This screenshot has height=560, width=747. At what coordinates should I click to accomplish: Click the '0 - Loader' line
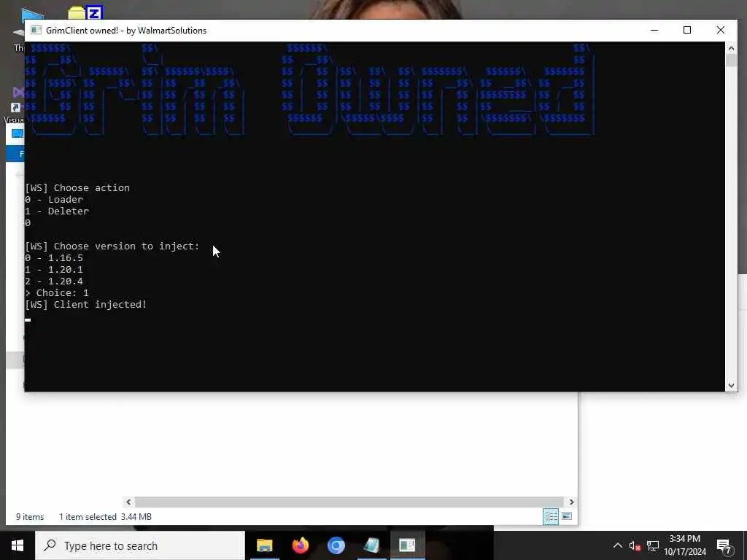pyautogui.click(x=54, y=200)
